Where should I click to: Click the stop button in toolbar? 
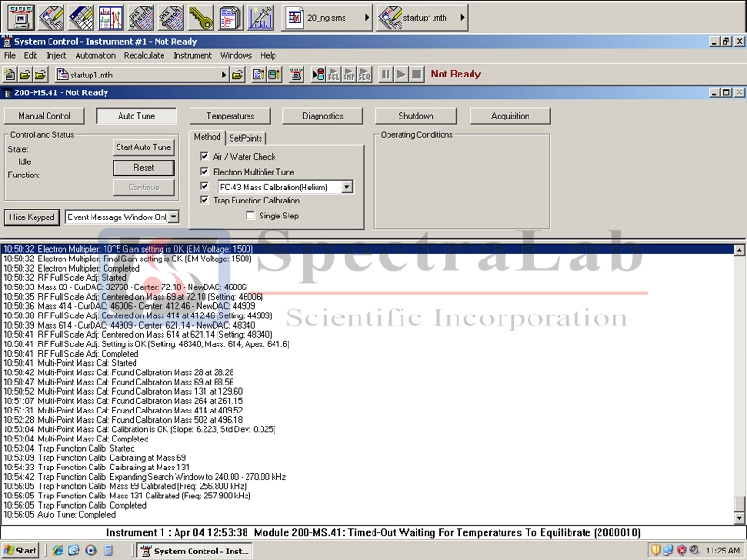pos(416,75)
